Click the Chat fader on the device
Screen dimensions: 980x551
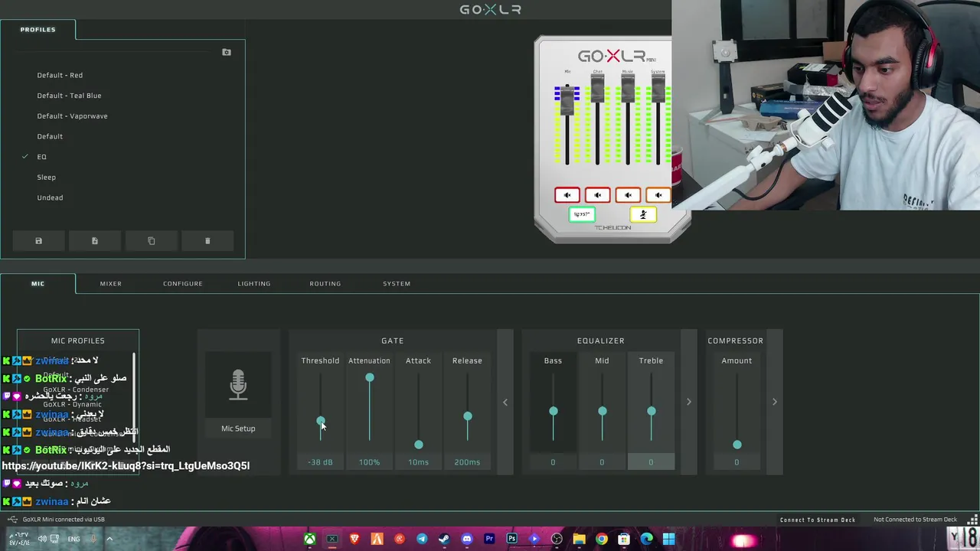pos(598,88)
